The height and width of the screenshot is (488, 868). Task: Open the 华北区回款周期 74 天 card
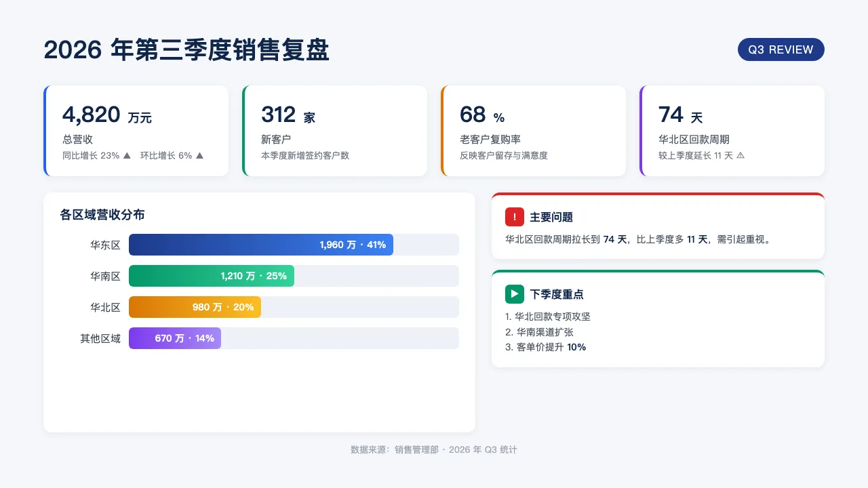[x=732, y=131]
